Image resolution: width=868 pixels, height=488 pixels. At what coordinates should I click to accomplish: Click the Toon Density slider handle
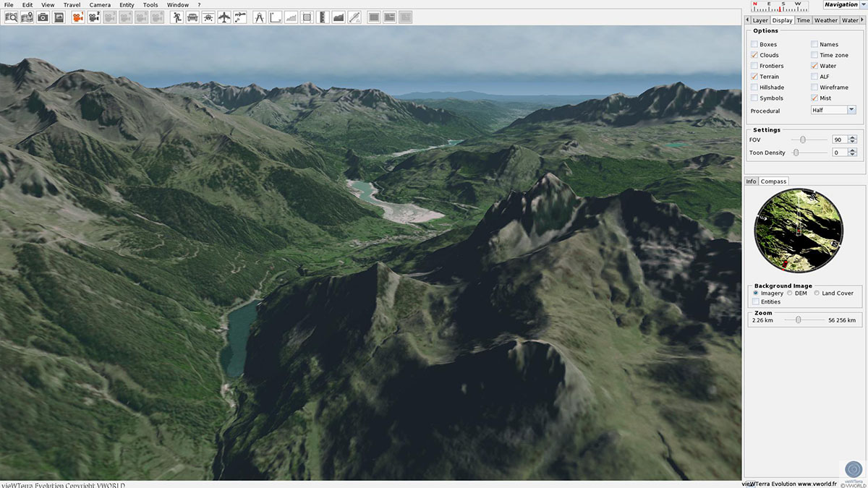point(796,153)
